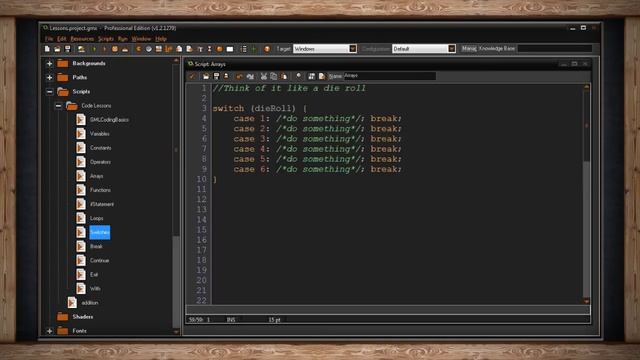The width and height of the screenshot is (640, 360).
Task: Select the highlighted Switches script
Action: [x=100, y=232]
